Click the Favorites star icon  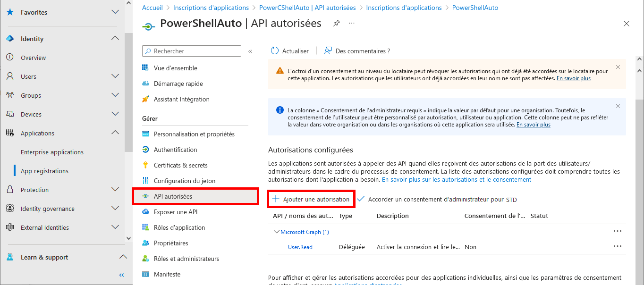tap(10, 12)
